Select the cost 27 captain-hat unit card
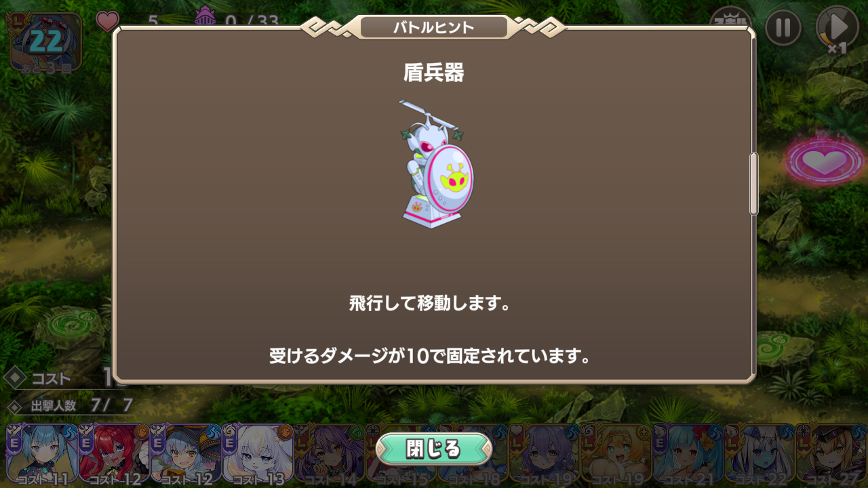The width and height of the screenshot is (868, 488). (x=831, y=453)
